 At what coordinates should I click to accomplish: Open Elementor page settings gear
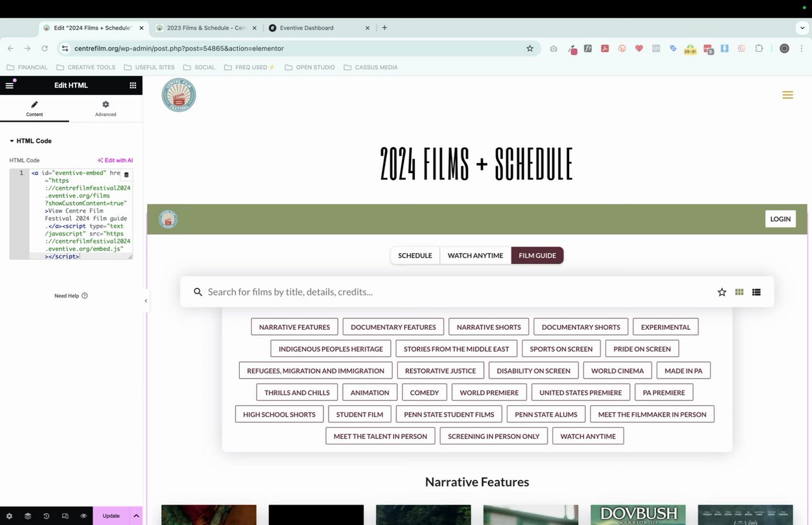pos(10,516)
